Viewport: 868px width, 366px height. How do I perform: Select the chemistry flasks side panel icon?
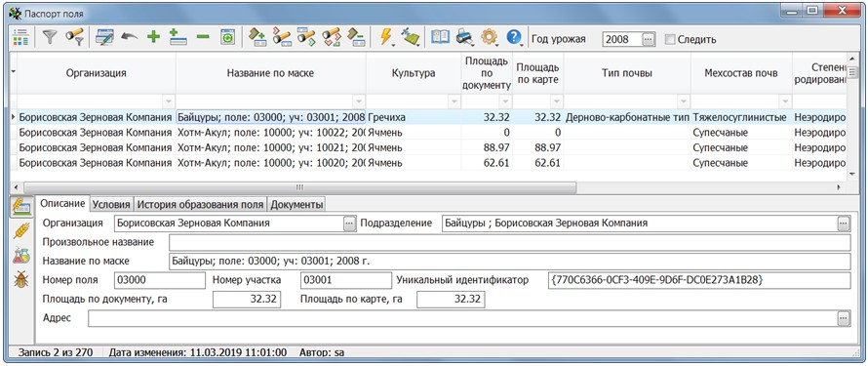(21, 256)
